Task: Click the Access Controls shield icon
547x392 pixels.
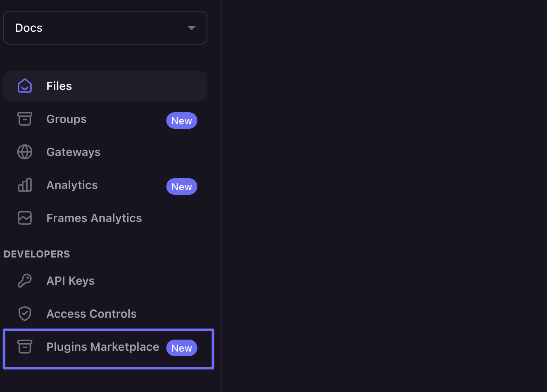Action: [x=25, y=314]
